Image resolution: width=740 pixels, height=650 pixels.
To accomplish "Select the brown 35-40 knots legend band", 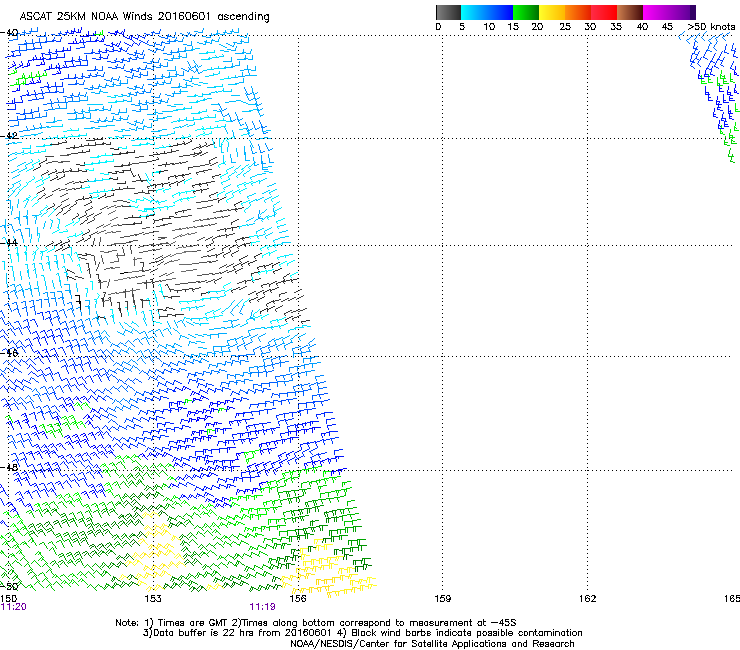I will coord(630,12).
